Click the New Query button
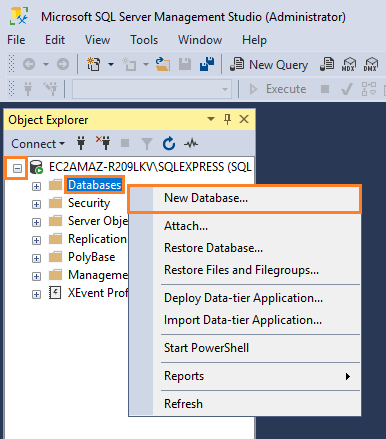 (269, 64)
